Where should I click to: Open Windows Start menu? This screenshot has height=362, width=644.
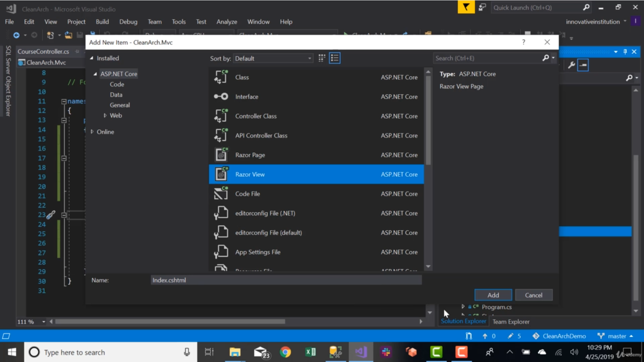pyautogui.click(x=12, y=352)
